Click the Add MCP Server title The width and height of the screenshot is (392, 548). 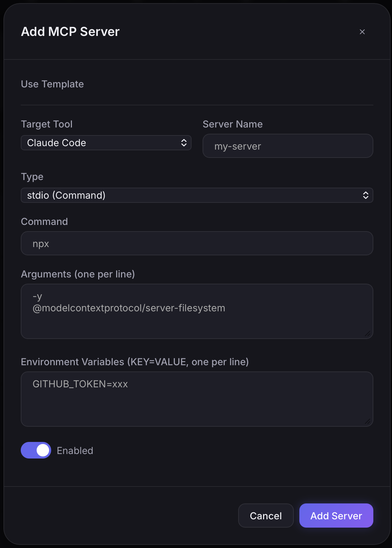pyautogui.click(x=70, y=31)
